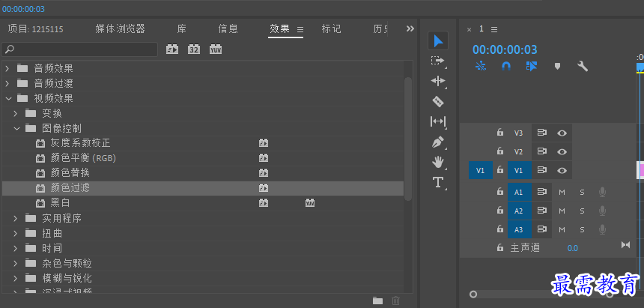
Task: Solo the A3 track
Action: click(x=582, y=229)
